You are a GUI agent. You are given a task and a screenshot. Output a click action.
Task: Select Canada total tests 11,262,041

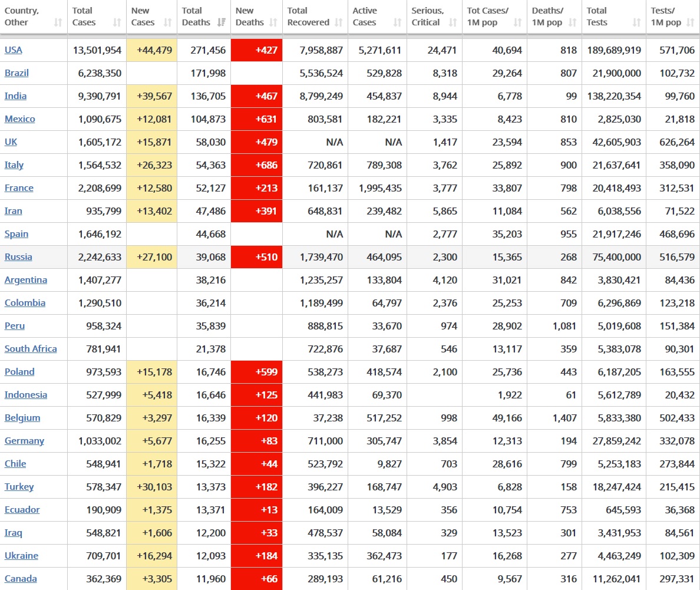click(617, 579)
